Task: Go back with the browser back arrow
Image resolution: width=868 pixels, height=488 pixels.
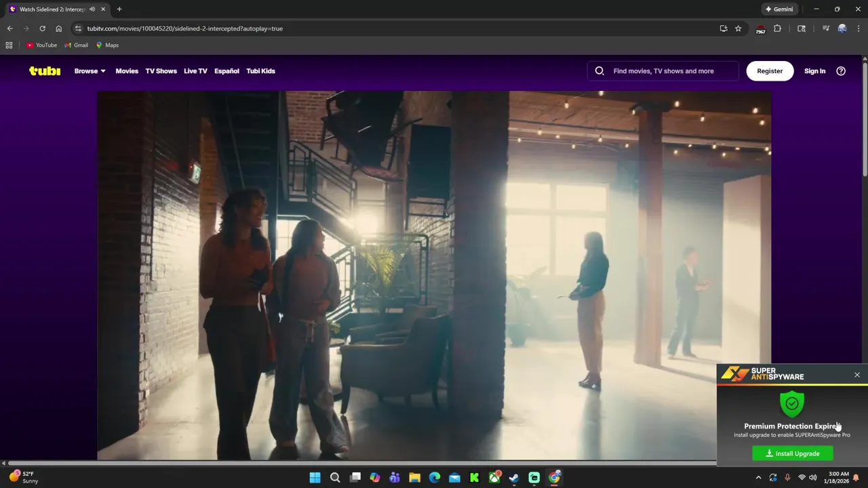Action: [9, 28]
